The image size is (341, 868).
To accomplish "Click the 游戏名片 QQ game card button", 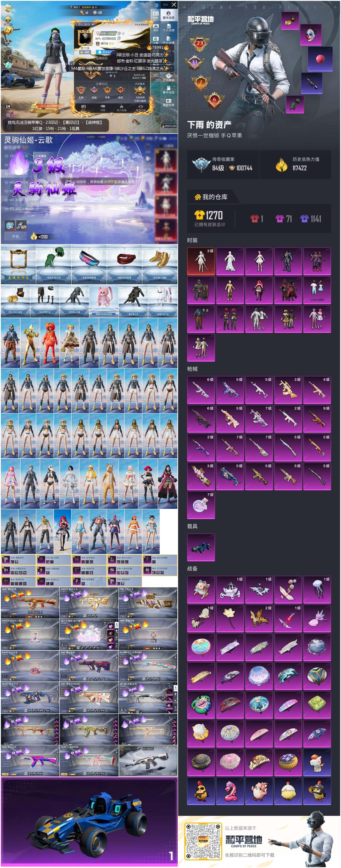I will (x=105, y=52).
